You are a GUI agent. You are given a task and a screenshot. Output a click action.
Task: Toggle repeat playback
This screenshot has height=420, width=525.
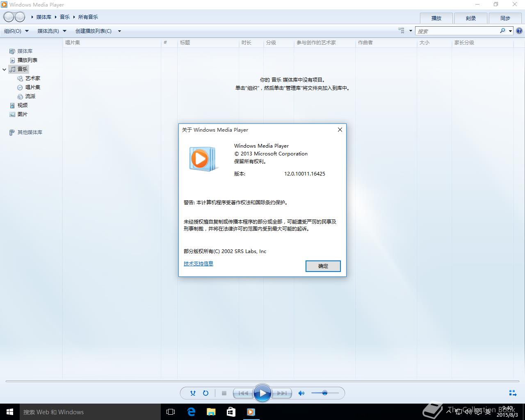pyautogui.click(x=206, y=393)
